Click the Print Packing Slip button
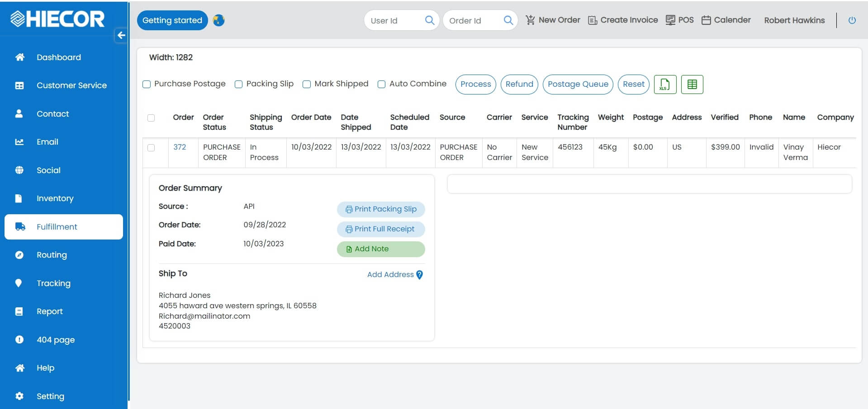868x409 pixels. pos(380,209)
